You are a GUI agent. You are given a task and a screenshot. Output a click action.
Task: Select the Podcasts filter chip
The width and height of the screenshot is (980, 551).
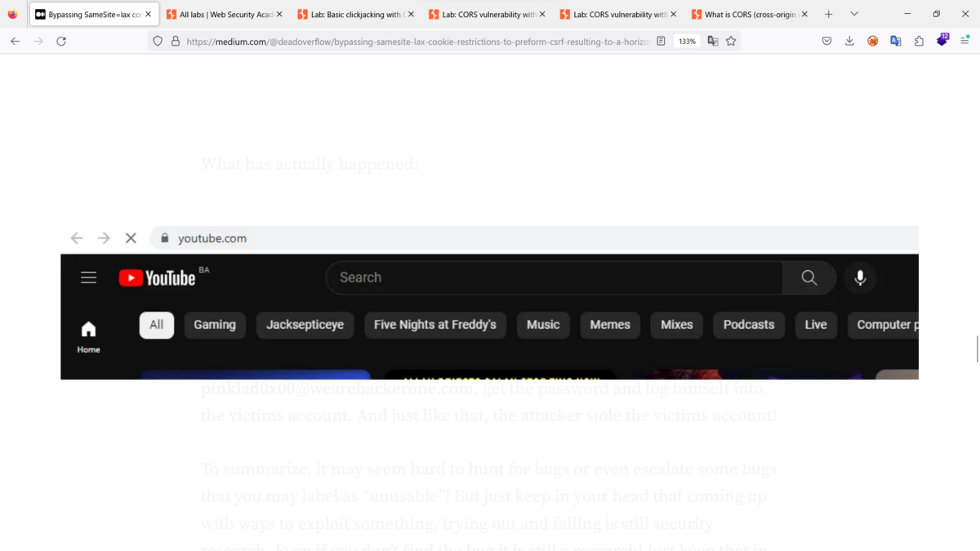tap(749, 325)
